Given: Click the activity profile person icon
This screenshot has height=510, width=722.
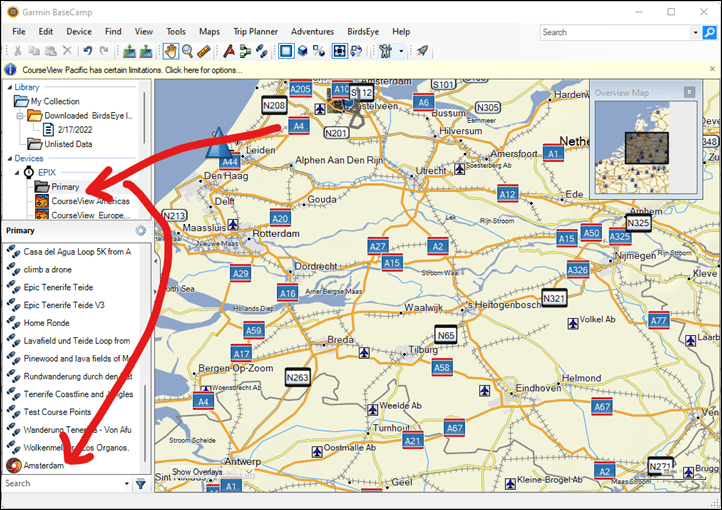Looking at the screenshot, I should pos(385,51).
